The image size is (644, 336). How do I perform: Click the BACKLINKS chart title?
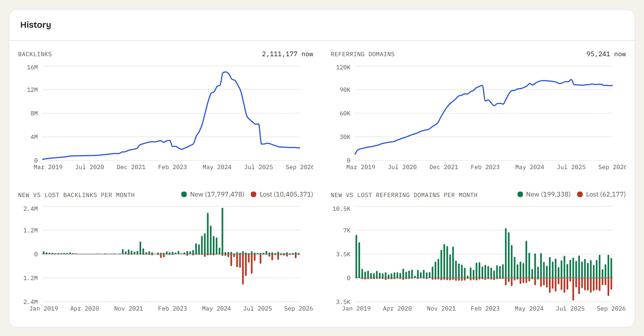point(35,54)
